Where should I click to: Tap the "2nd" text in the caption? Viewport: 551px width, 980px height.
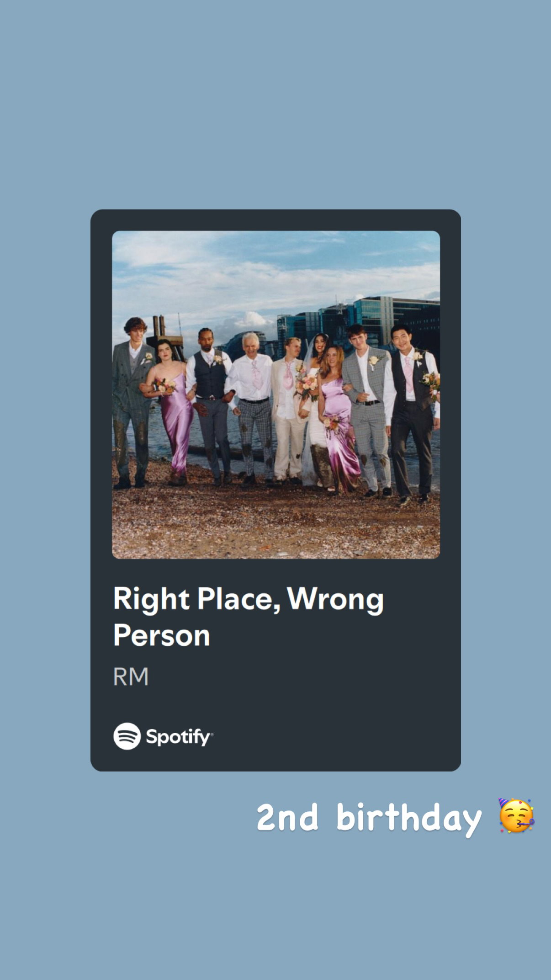(287, 817)
